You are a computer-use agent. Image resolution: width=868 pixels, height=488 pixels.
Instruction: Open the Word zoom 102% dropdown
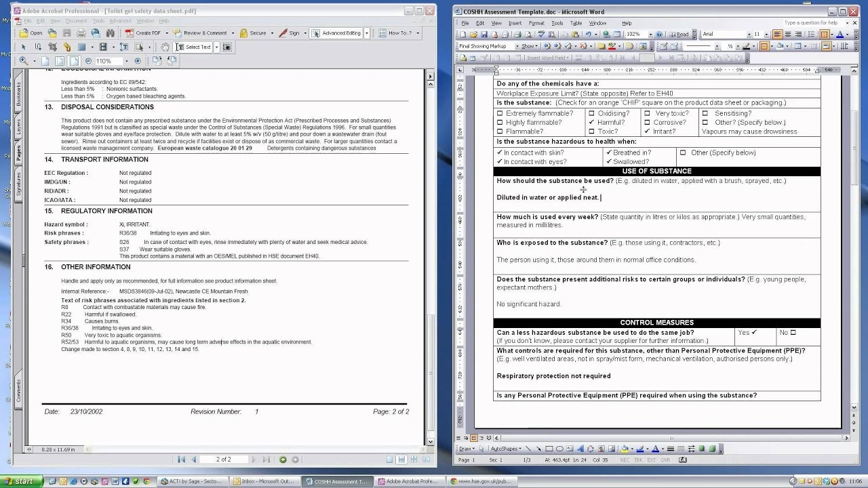[x=650, y=34]
